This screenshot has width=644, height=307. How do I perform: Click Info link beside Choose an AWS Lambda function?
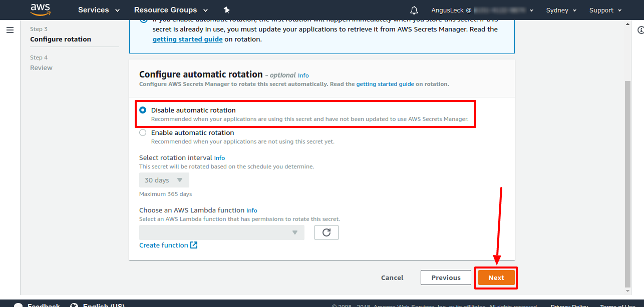[252, 210]
